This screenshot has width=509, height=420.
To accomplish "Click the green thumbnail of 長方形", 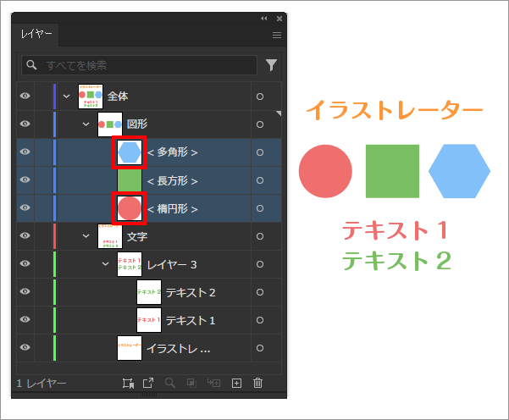I will tap(130, 180).
